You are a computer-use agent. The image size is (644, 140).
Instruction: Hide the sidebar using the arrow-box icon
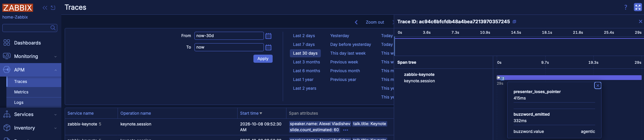[x=53, y=8]
